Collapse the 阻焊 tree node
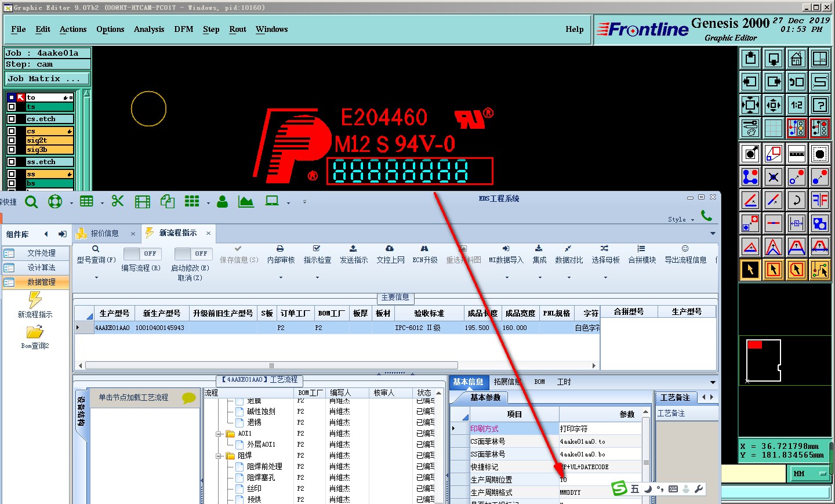835x504 pixels. click(x=219, y=456)
